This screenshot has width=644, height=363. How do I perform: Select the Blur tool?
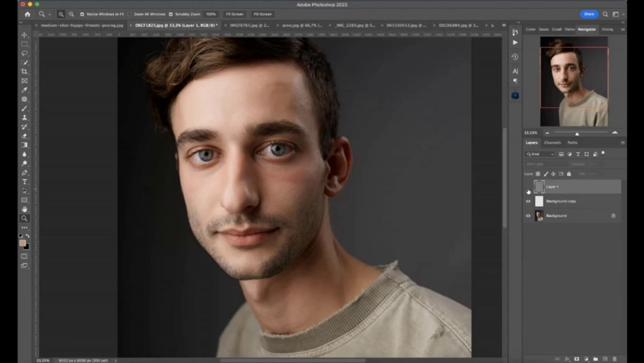24,154
